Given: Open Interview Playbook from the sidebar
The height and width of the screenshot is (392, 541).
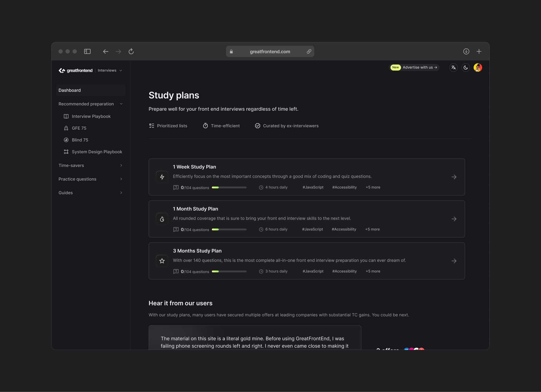Looking at the screenshot, I should 91,116.
